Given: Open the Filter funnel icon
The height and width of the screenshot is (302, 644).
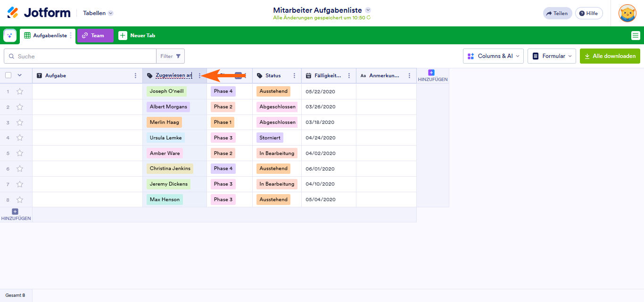Looking at the screenshot, I should click(x=178, y=56).
